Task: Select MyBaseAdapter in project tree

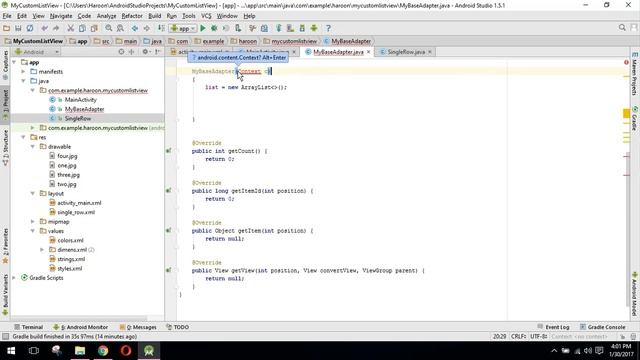Action: click(x=84, y=109)
